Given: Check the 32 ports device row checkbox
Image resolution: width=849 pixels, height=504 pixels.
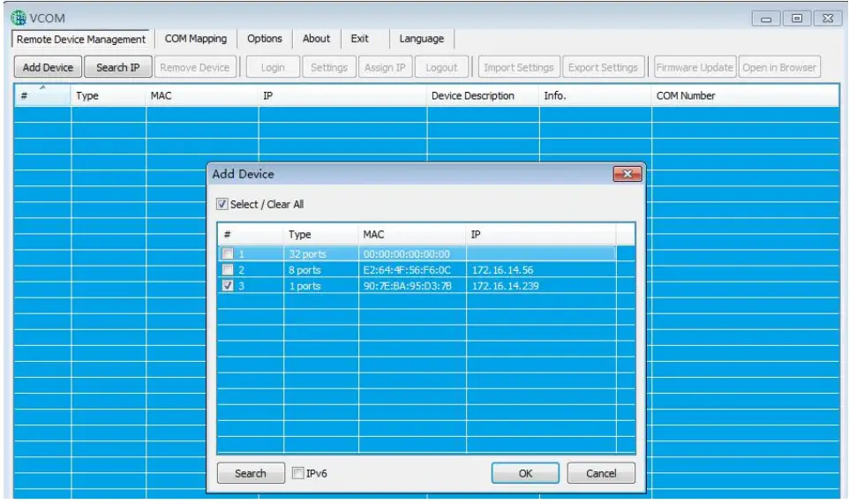Looking at the screenshot, I should pos(228,254).
